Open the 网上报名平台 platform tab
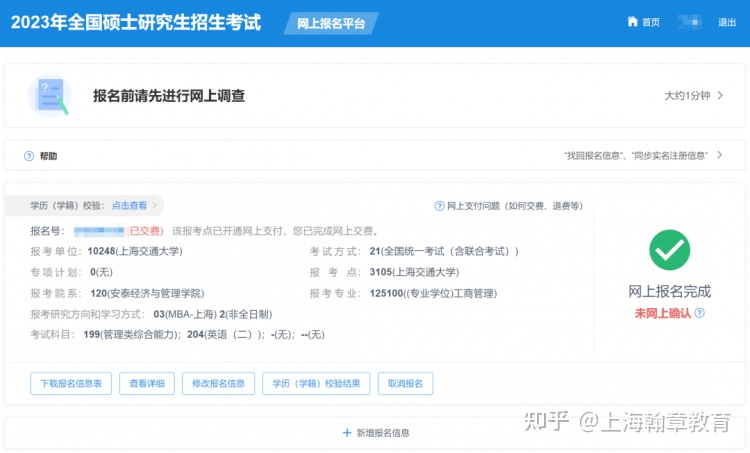The height and width of the screenshot is (453, 750). coord(331,23)
